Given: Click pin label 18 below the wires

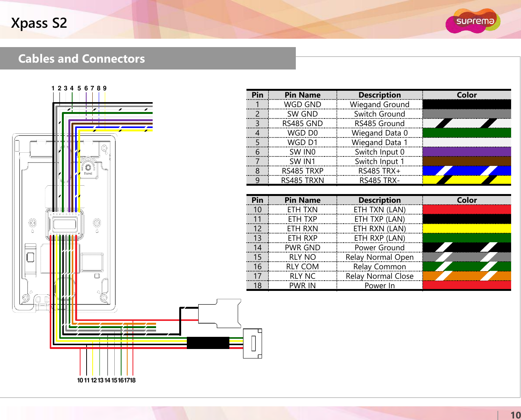Looking at the screenshot, I should tap(133, 380).
